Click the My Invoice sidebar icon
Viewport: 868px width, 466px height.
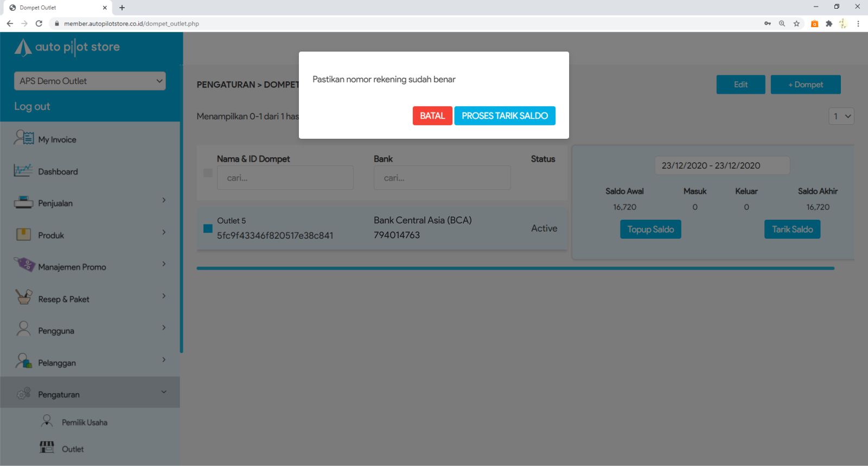click(x=23, y=138)
